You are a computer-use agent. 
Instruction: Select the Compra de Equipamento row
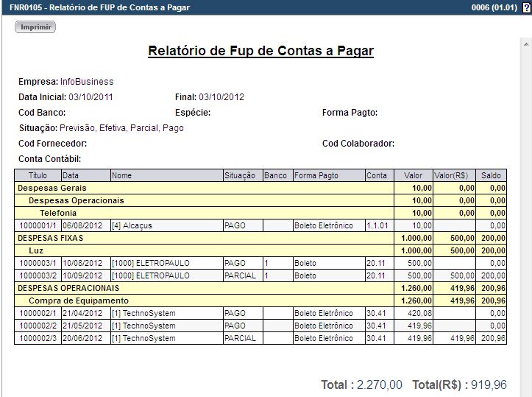tap(79, 301)
